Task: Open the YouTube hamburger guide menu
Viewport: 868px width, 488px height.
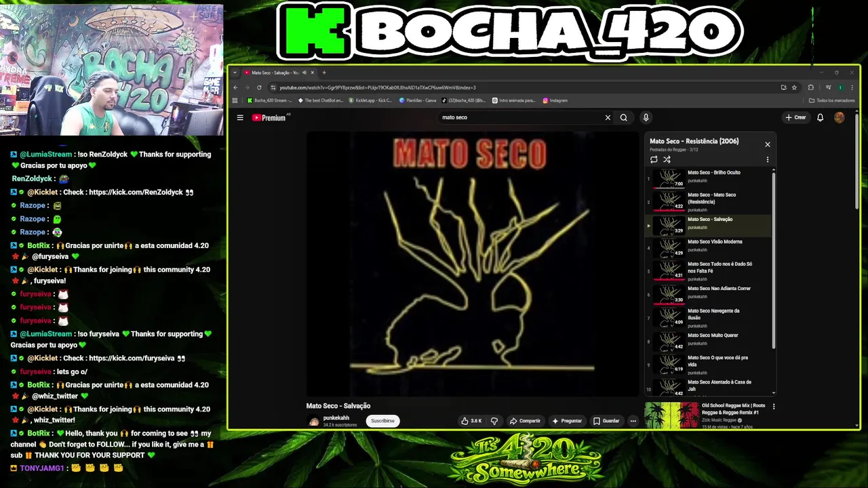Action: pos(240,117)
